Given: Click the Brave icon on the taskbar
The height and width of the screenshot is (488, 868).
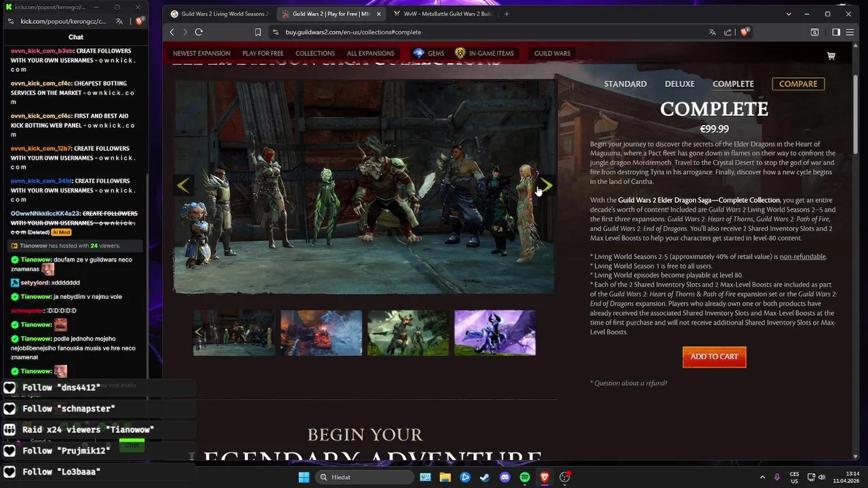Looking at the screenshot, I should click(545, 477).
